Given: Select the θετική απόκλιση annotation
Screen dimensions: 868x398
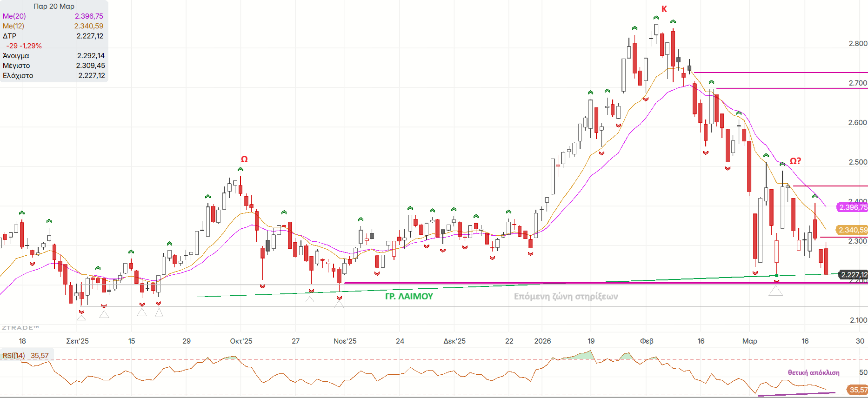Looking at the screenshot, I should 814,372.
